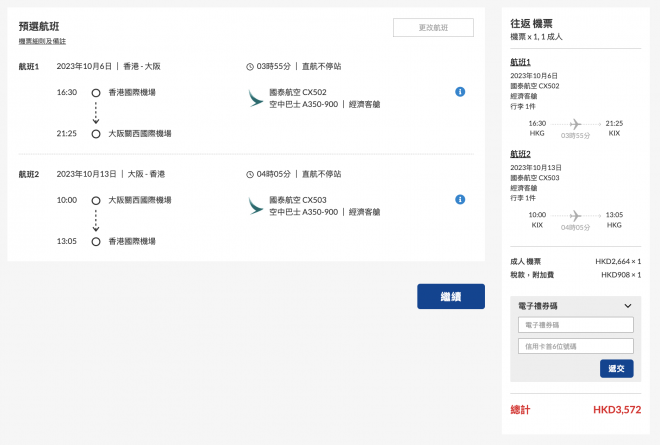660x445 pixels.
Task: Click the info icon for flight CX503
Action: click(x=460, y=199)
